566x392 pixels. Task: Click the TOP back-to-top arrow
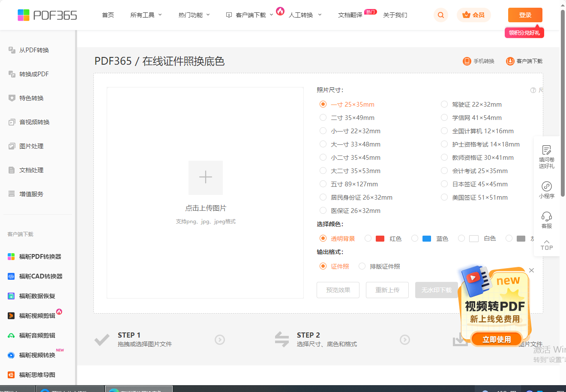point(547,242)
